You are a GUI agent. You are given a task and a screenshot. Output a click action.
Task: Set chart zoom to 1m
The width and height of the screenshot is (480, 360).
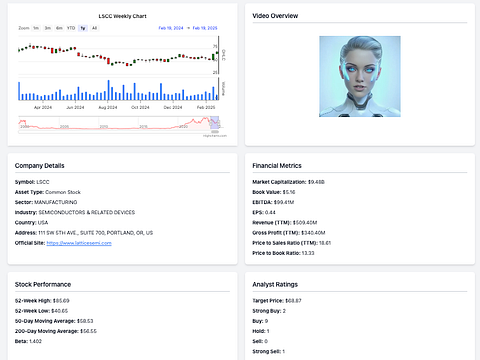click(36, 28)
